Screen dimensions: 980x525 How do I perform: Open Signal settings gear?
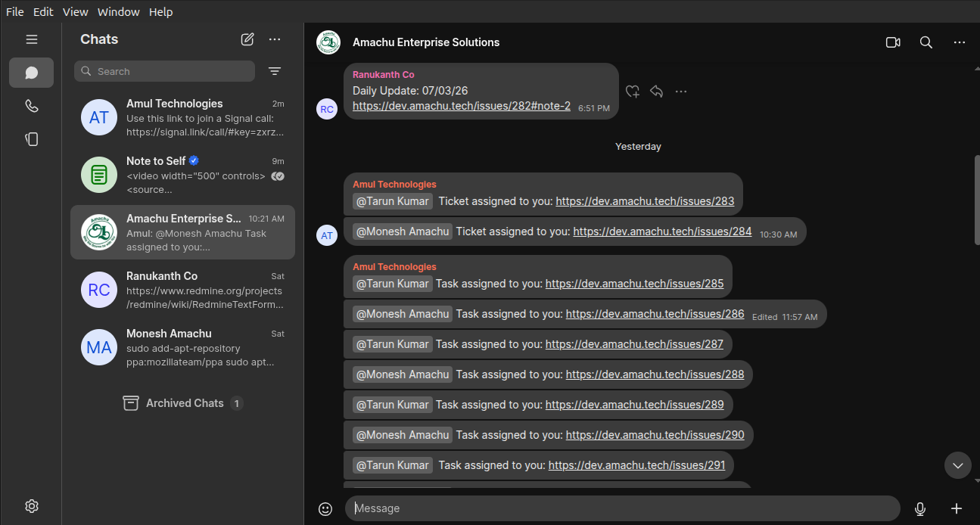tap(31, 506)
